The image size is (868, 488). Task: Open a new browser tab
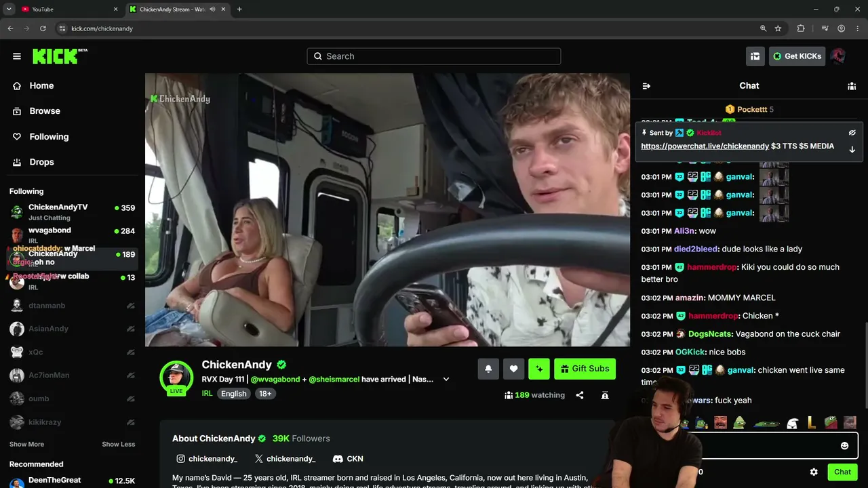pyautogui.click(x=239, y=9)
